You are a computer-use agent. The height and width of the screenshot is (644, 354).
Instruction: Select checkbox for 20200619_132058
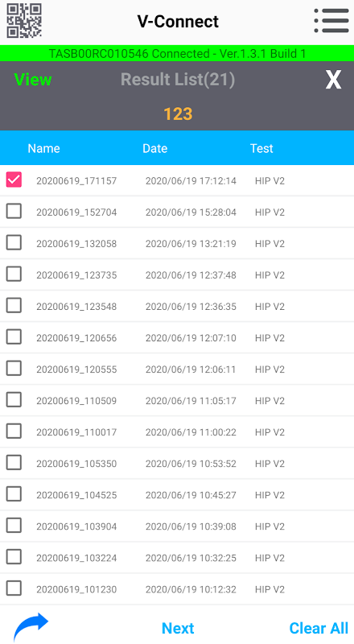tap(14, 243)
